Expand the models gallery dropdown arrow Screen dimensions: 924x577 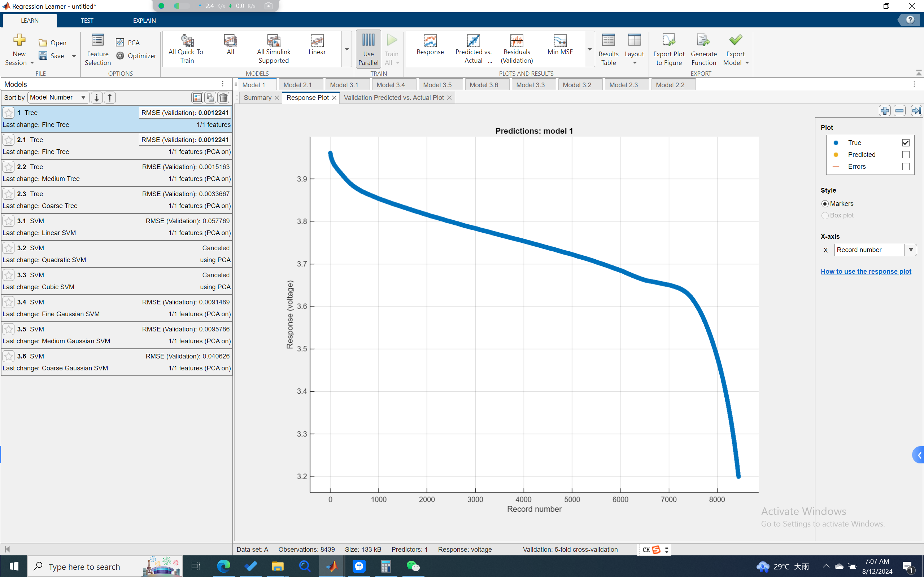pyautogui.click(x=347, y=50)
